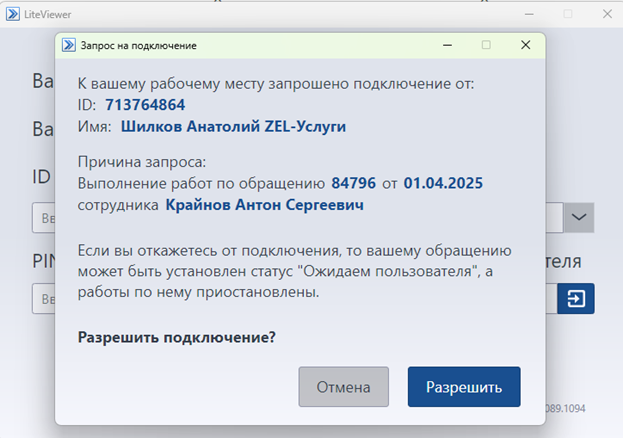Click the login arrow icon beside PIN field
The width and height of the screenshot is (623, 438).
pos(576,298)
